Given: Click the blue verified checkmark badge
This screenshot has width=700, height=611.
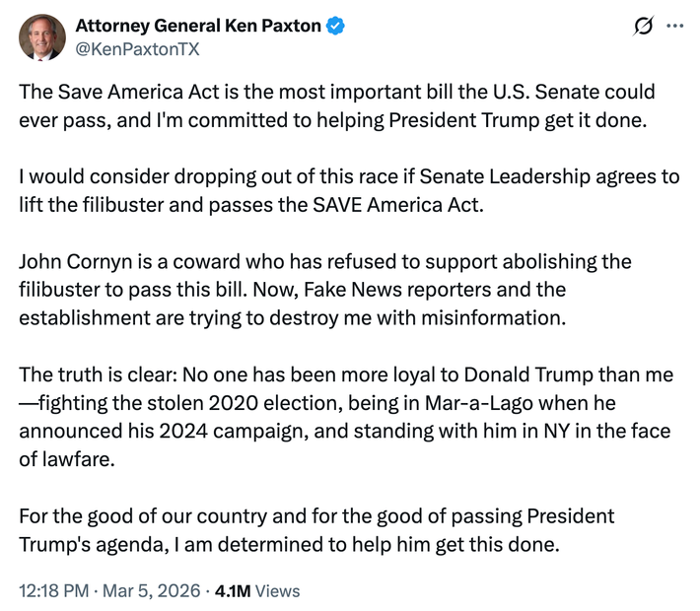Looking at the screenshot, I should pos(336,27).
